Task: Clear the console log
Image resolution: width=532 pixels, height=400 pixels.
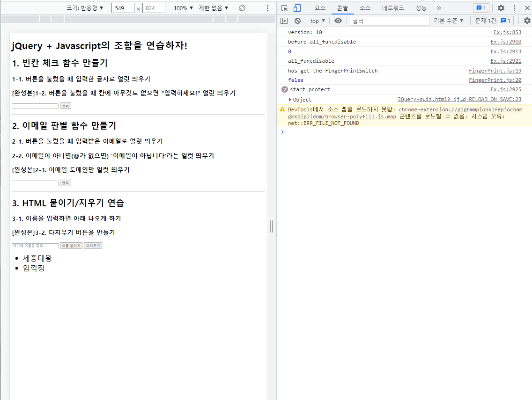Action: click(x=297, y=21)
